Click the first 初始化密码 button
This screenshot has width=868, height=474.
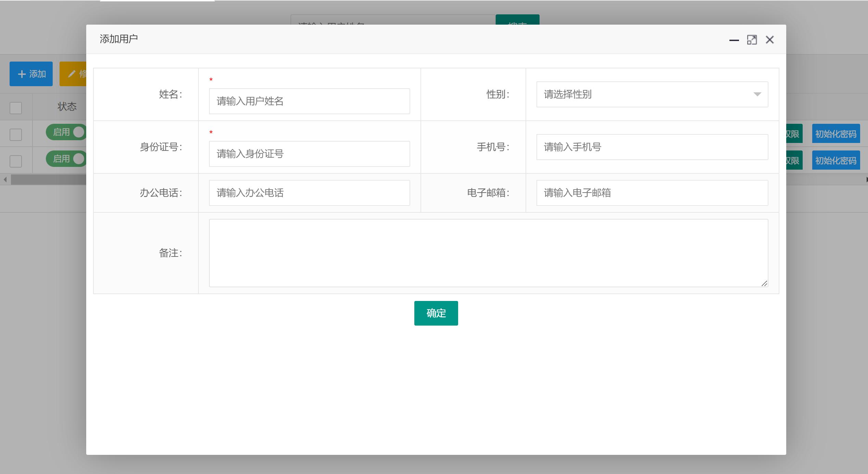pyautogui.click(x=836, y=133)
